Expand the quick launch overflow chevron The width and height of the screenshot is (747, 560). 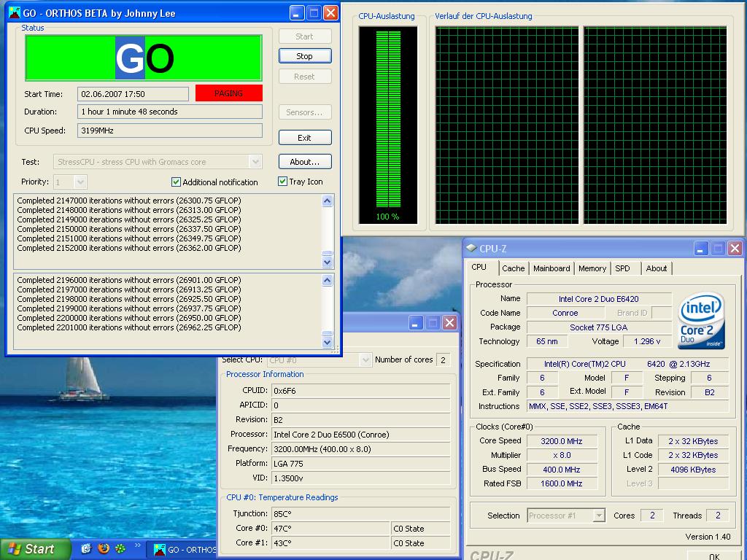click(x=138, y=545)
